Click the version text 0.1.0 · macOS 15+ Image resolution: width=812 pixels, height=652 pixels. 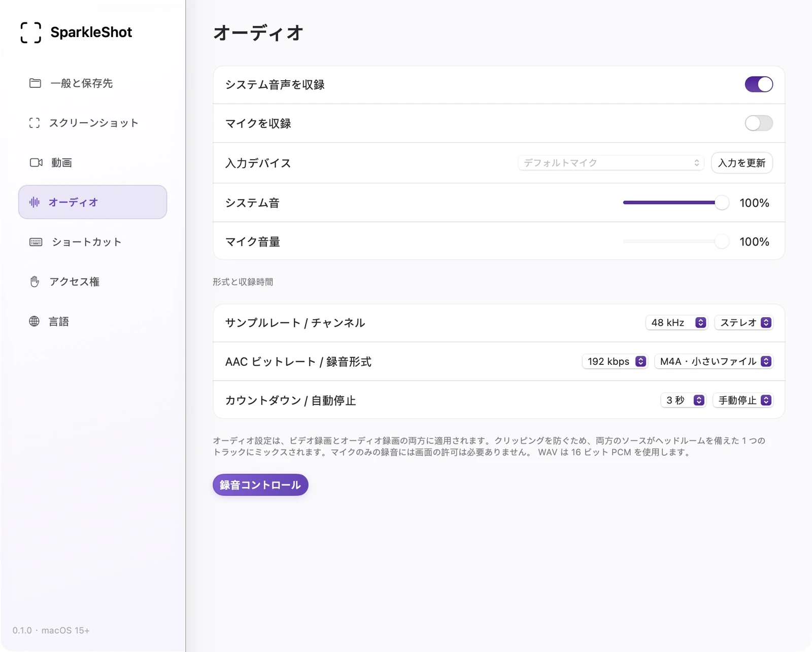[x=51, y=630]
